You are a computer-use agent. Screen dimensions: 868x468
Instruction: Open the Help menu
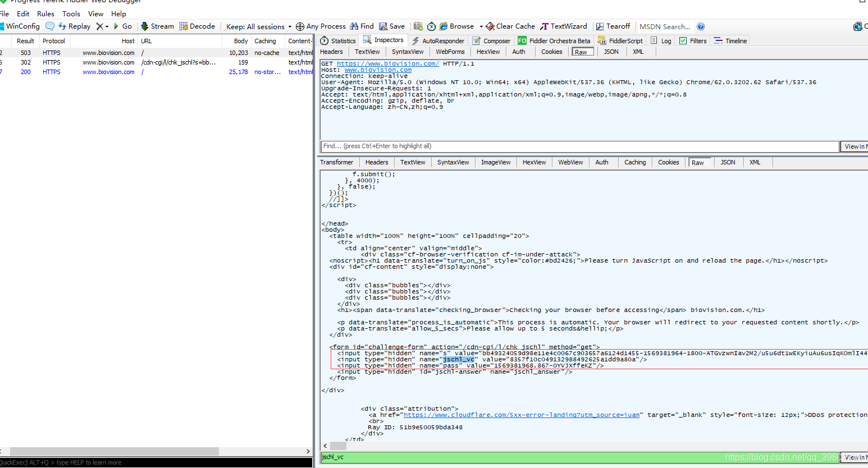pyautogui.click(x=118, y=13)
